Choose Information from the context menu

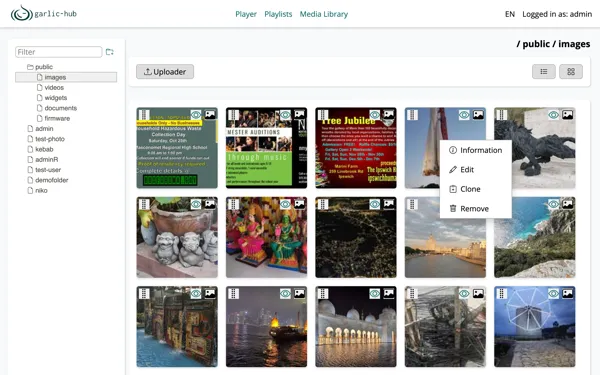(x=476, y=150)
